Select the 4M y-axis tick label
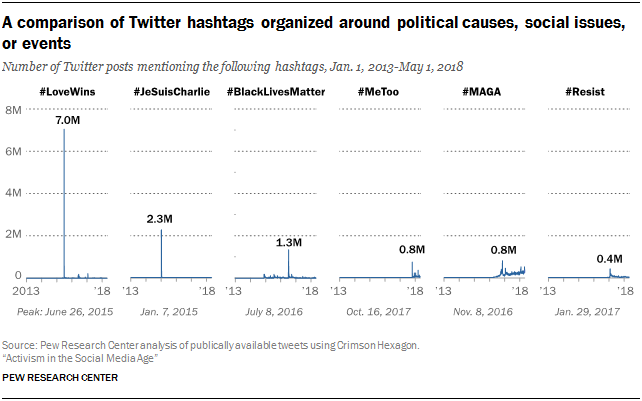642x401 pixels. [14, 193]
